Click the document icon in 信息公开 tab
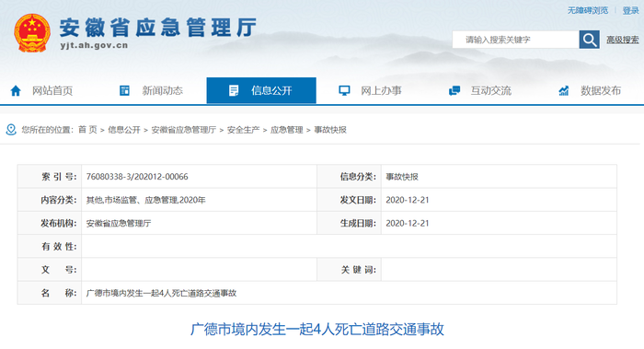644x349 pixels. [x=234, y=90]
